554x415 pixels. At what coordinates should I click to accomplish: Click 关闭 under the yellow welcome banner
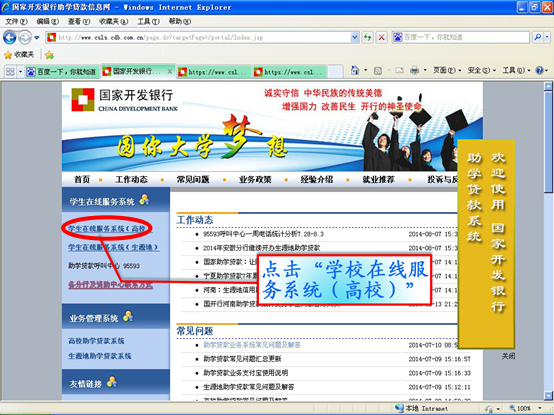coord(508,356)
